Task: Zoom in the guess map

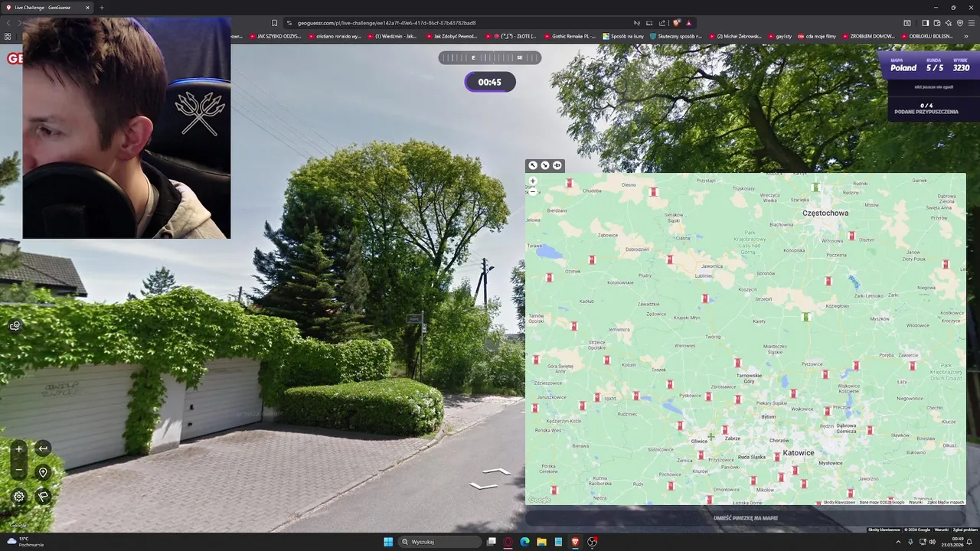Action: point(533,181)
